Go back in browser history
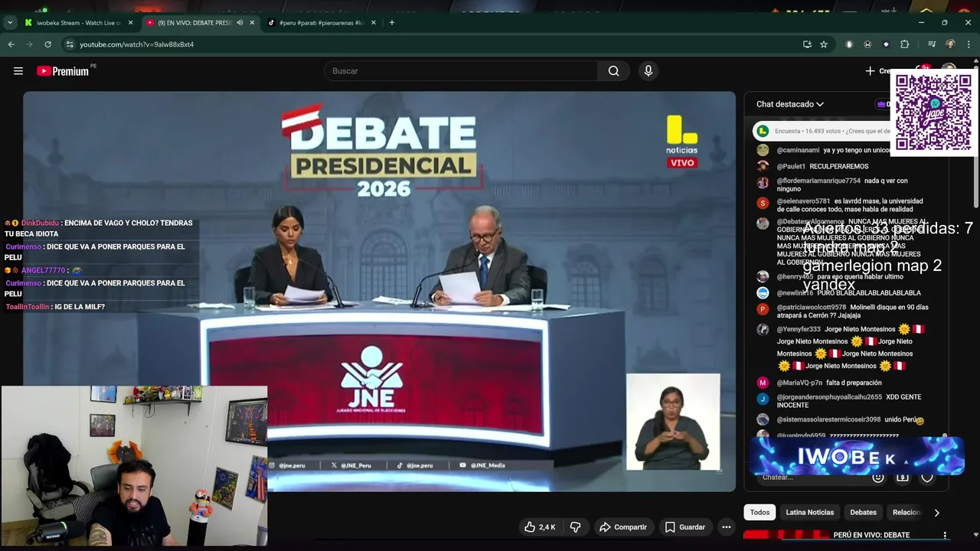980x551 pixels. point(11,44)
